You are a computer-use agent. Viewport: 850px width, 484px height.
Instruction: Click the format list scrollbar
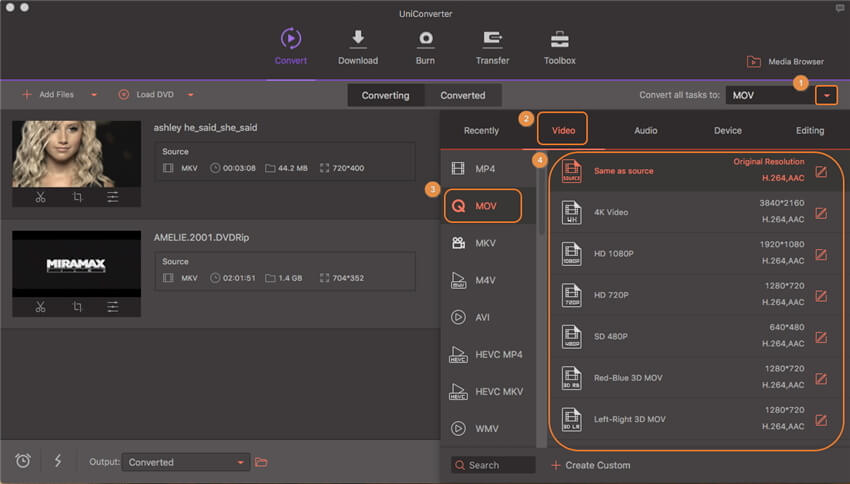pyautogui.click(x=541, y=195)
